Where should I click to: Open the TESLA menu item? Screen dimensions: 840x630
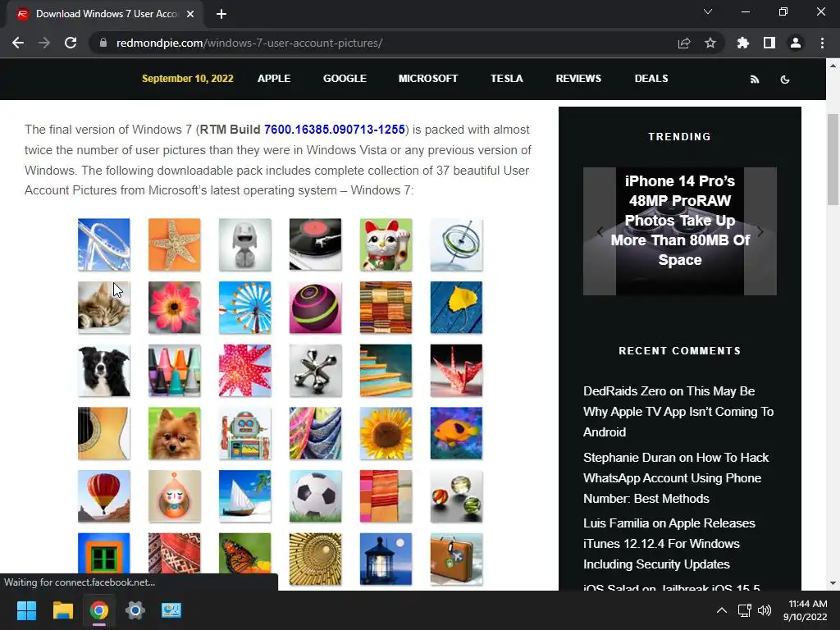pyautogui.click(x=506, y=78)
